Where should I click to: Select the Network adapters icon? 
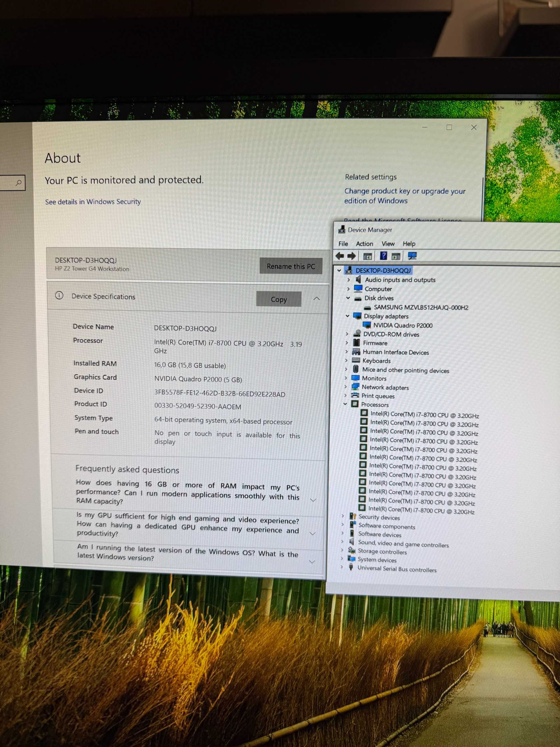pyautogui.click(x=355, y=387)
